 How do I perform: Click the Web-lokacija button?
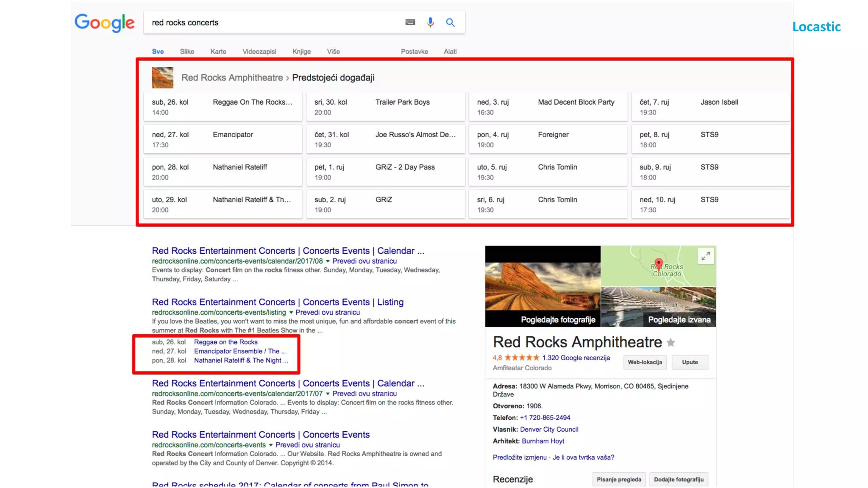click(x=645, y=362)
